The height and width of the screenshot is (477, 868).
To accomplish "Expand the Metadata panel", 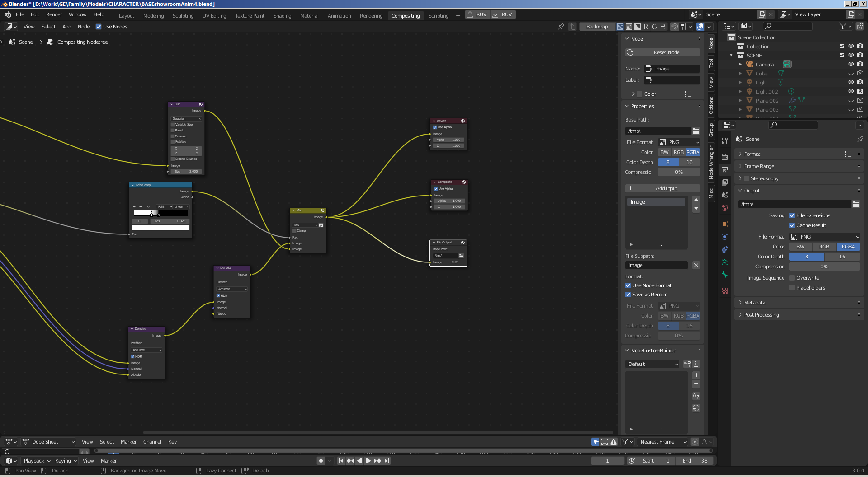I will pos(755,303).
